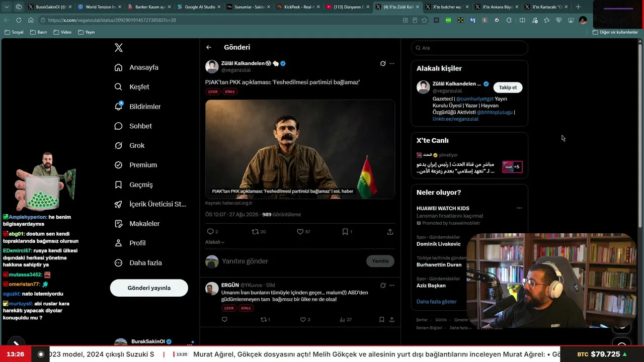
Task: Open Dominik Livakovic trending topic
Action: [x=439, y=244]
